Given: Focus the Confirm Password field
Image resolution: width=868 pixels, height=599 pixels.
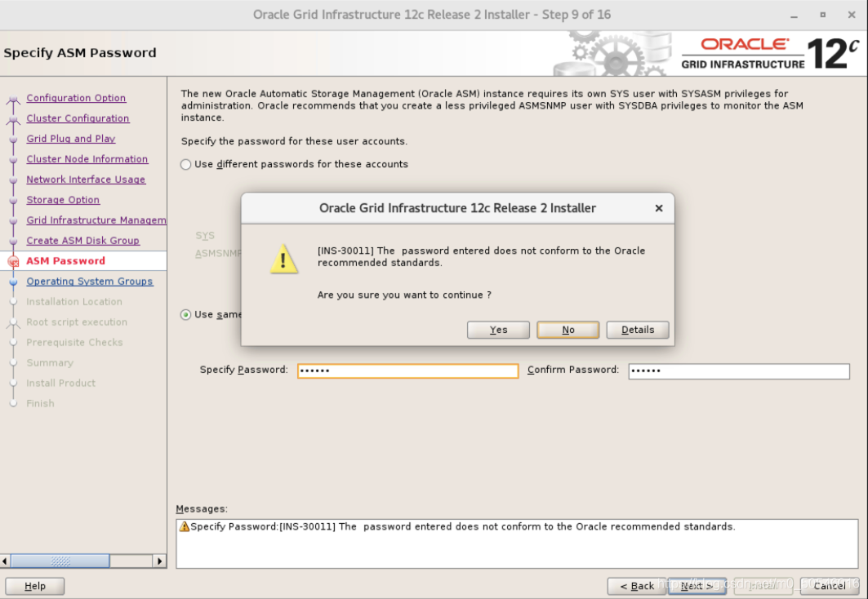Looking at the screenshot, I should pos(739,371).
